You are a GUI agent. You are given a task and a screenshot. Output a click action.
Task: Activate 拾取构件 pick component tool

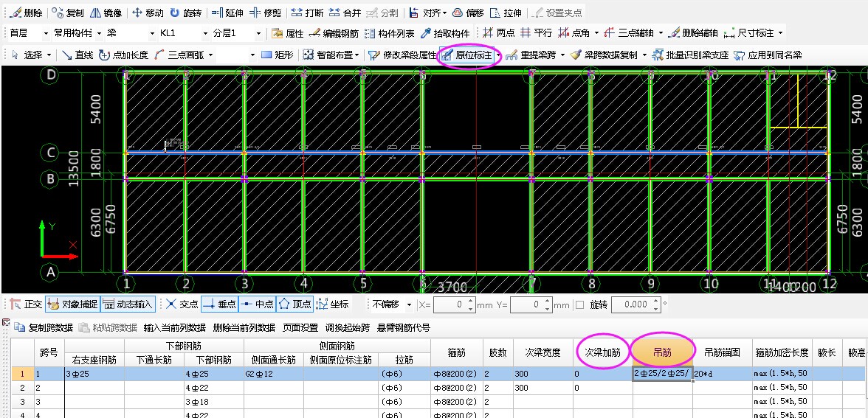pyautogui.click(x=445, y=33)
